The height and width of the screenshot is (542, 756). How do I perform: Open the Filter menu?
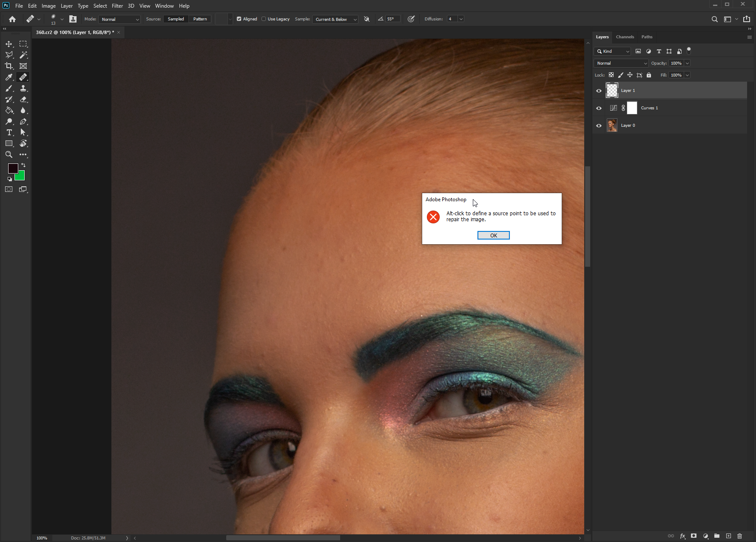tap(117, 6)
